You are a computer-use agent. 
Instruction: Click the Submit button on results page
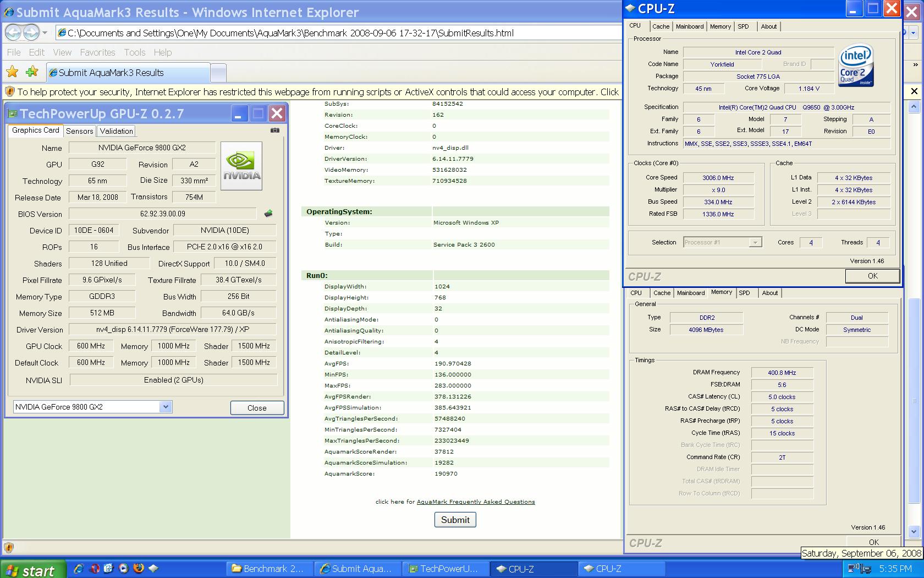coord(455,520)
